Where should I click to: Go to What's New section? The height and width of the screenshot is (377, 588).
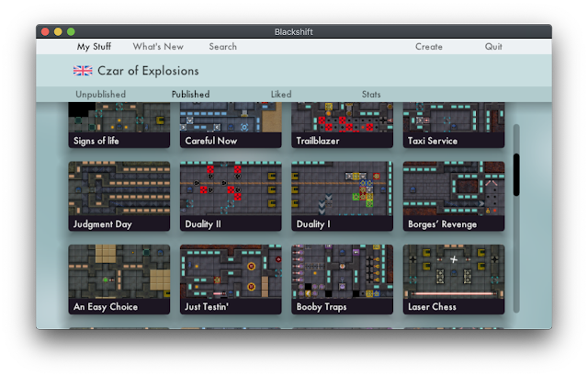pos(158,47)
